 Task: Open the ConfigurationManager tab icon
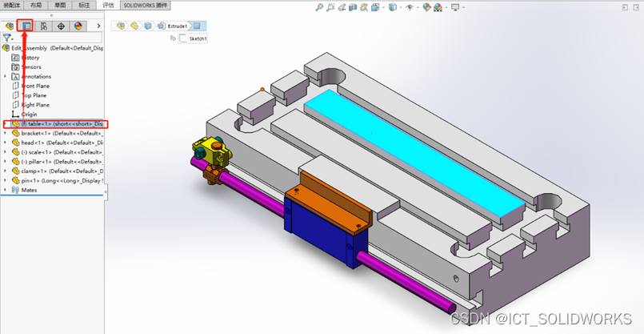[43, 26]
